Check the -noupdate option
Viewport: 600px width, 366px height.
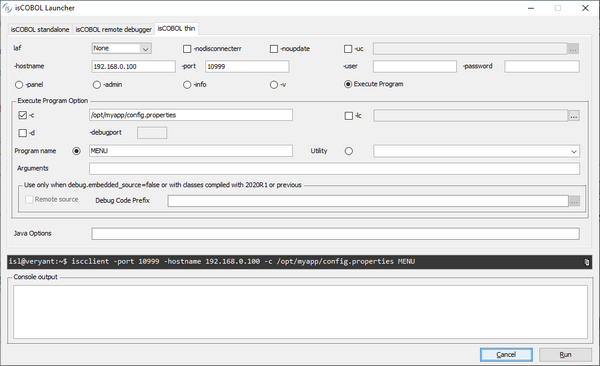274,49
